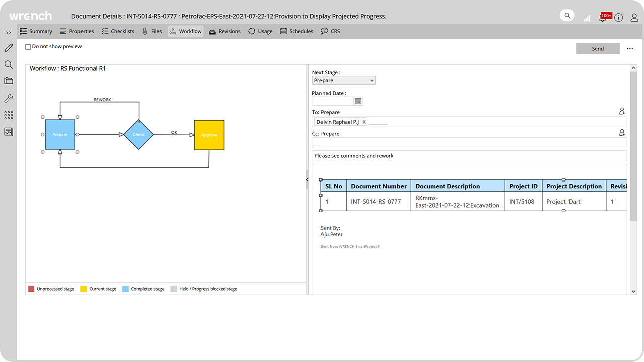Click the sidebar search magnifier icon
This screenshot has height=362, width=644.
tap(9, 65)
